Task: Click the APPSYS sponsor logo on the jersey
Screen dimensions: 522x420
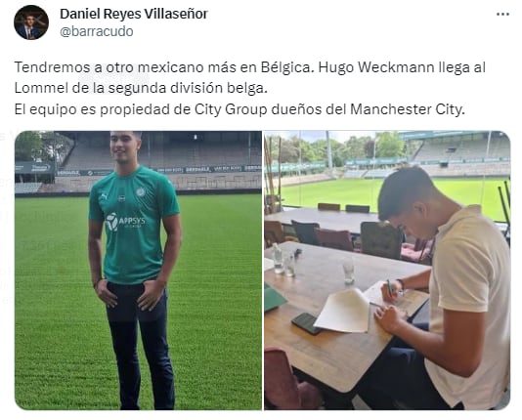Action: click(x=125, y=222)
